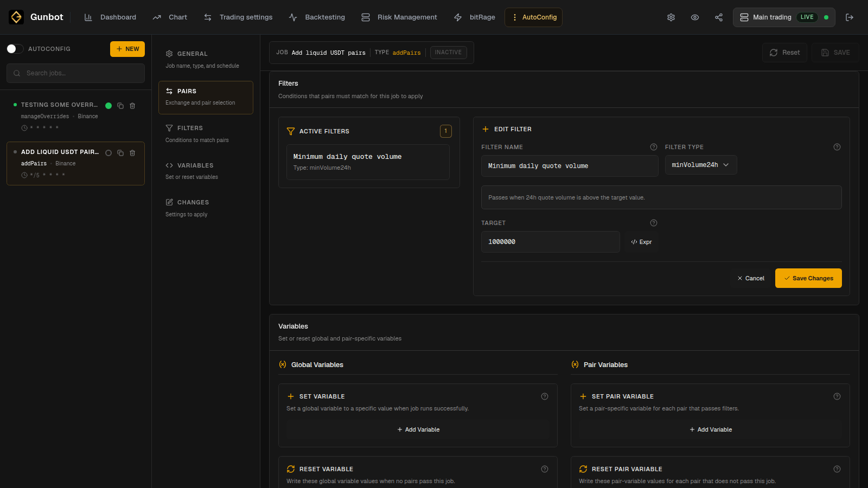This screenshot has height=488, width=868.
Task: Open Risk Management
Action: [399, 17]
